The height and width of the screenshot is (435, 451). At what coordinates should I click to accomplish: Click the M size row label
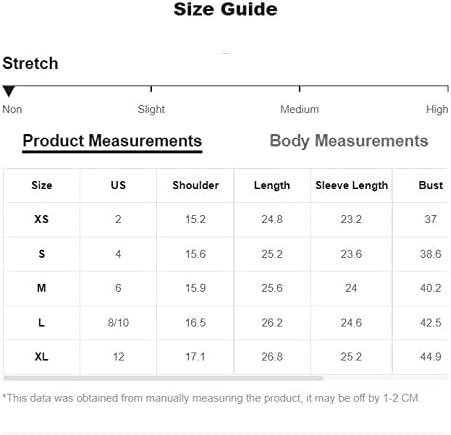point(41,288)
